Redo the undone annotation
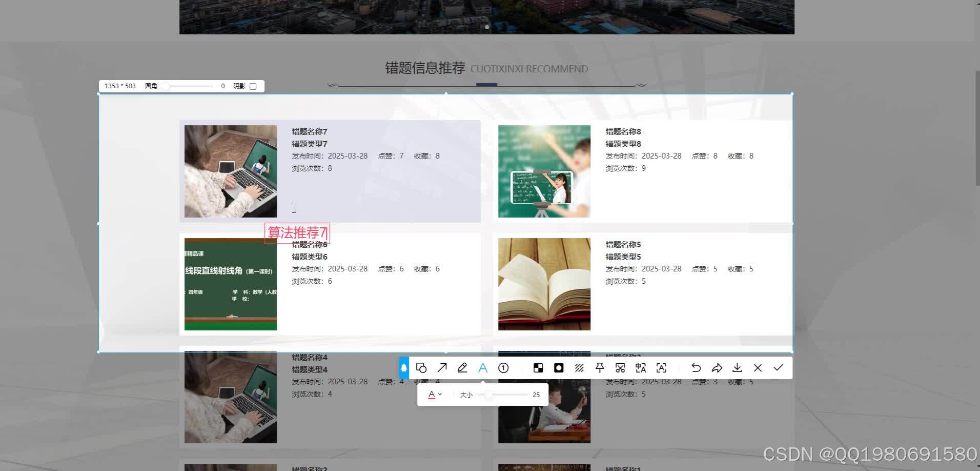This screenshot has height=471, width=980. [717, 368]
